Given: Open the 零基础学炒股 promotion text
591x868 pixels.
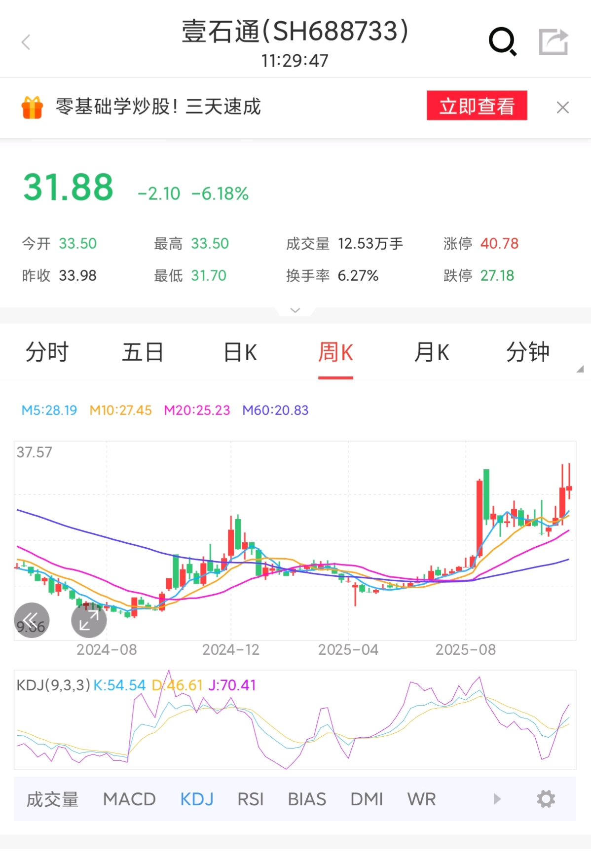Looking at the screenshot, I should click(x=158, y=107).
